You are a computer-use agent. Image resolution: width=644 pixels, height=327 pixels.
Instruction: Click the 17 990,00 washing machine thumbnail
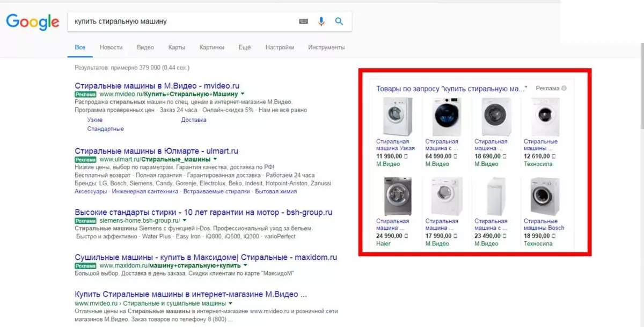447,197
